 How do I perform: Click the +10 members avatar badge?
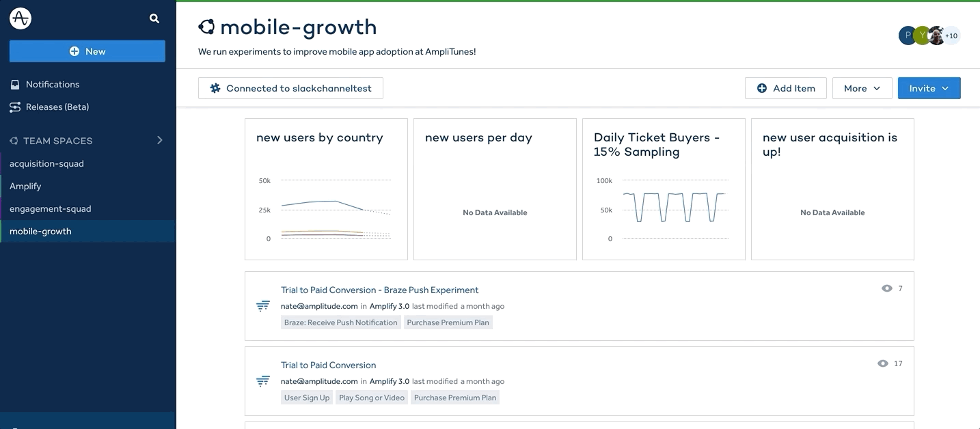[x=951, y=36]
